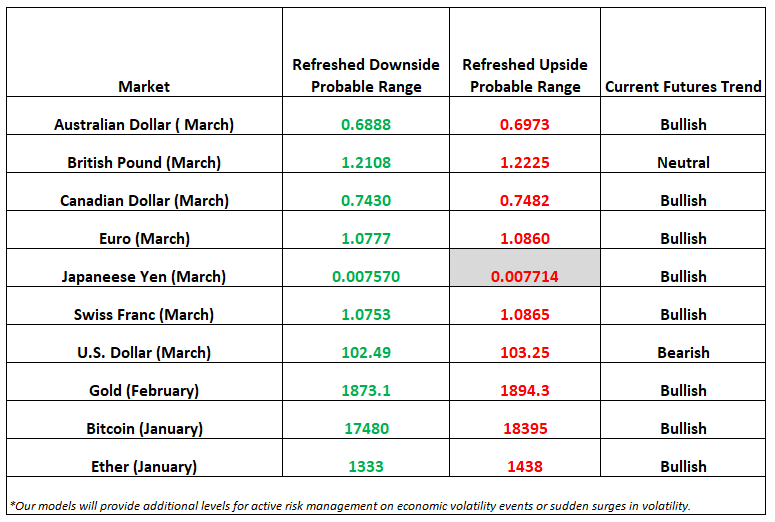Select the Market column header cell
Viewport: 775px width, 522px height.
tap(144, 52)
